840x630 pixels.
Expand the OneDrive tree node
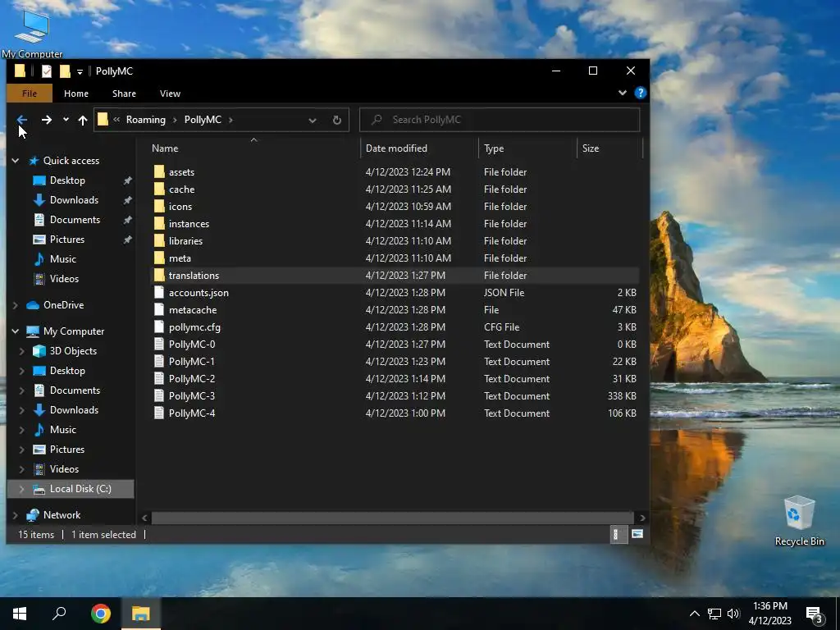point(16,305)
